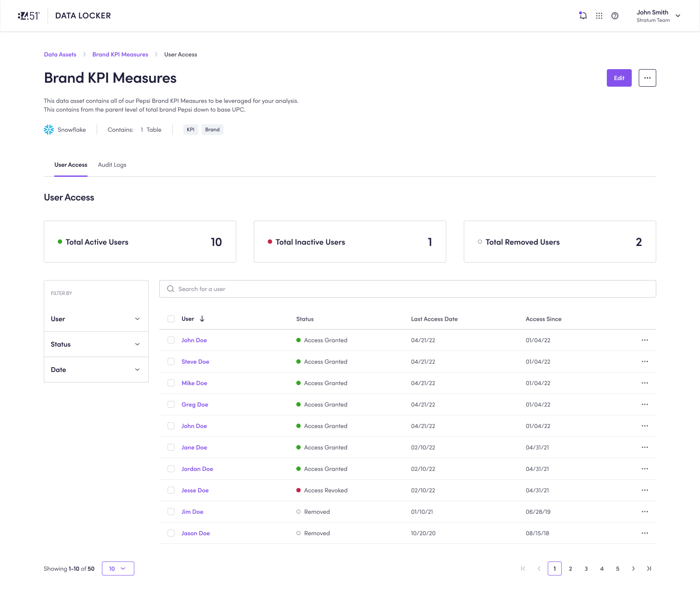
Task: Click the search magnifier icon
Action: coord(171,289)
